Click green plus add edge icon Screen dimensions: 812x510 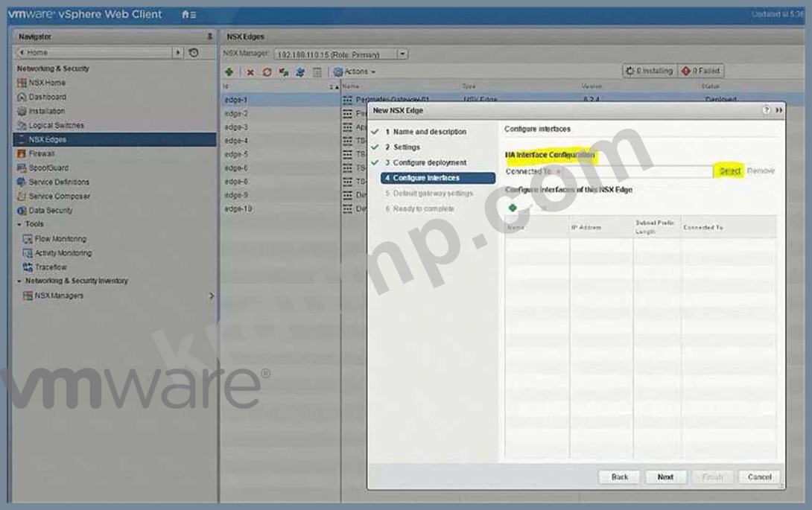(229, 72)
